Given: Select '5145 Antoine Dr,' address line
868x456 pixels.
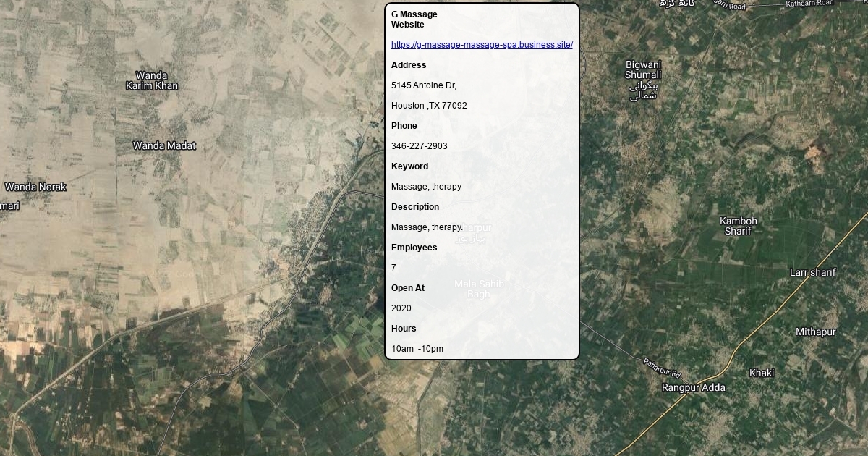Looking at the screenshot, I should [424, 85].
